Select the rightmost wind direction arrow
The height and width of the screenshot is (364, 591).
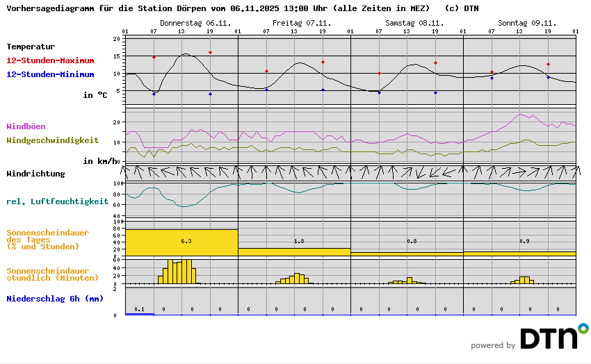(572, 171)
